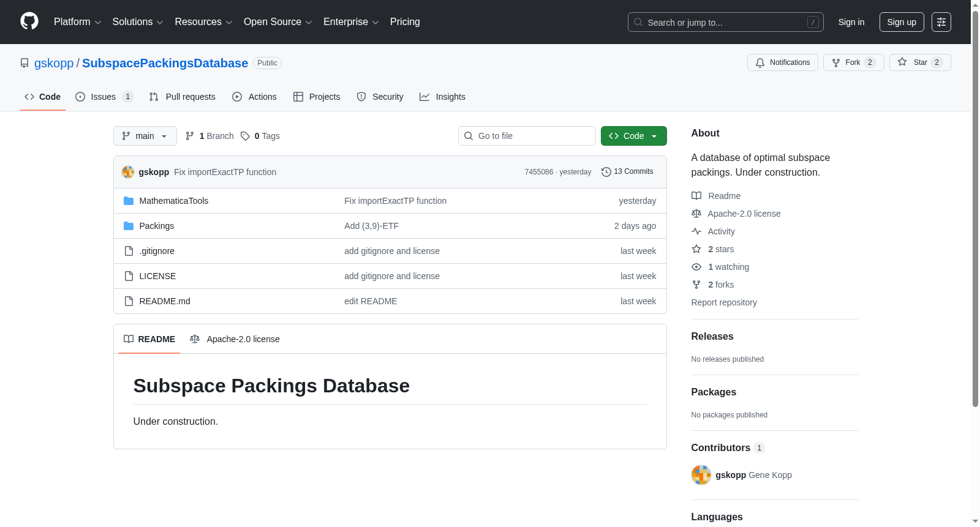This screenshot has width=980, height=527.
Task: Click the pulse icon beside Activity
Action: coord(696,231)
